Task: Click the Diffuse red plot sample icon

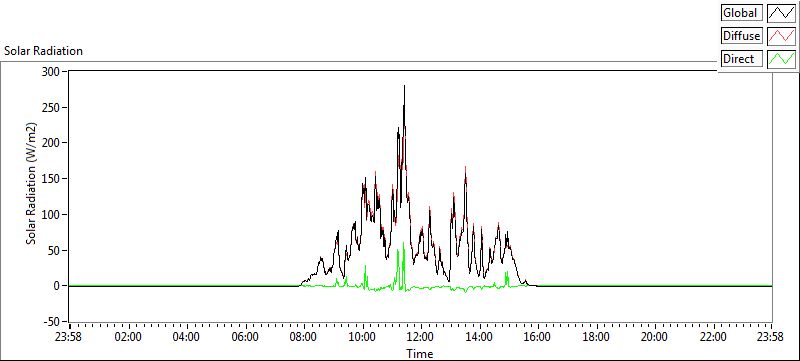Action: 781,36
